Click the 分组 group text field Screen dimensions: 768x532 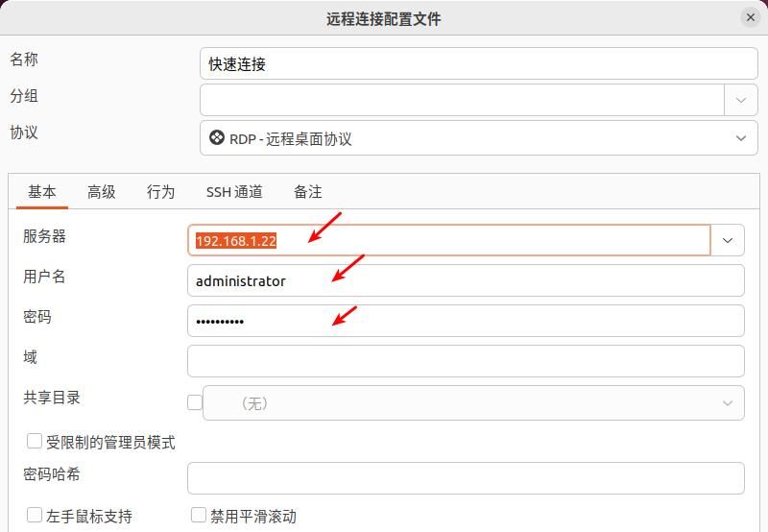point(462,100)
